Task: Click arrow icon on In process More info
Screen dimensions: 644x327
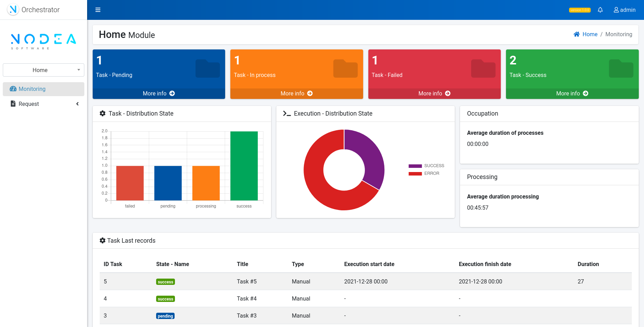Action: (x=310, y=93)
